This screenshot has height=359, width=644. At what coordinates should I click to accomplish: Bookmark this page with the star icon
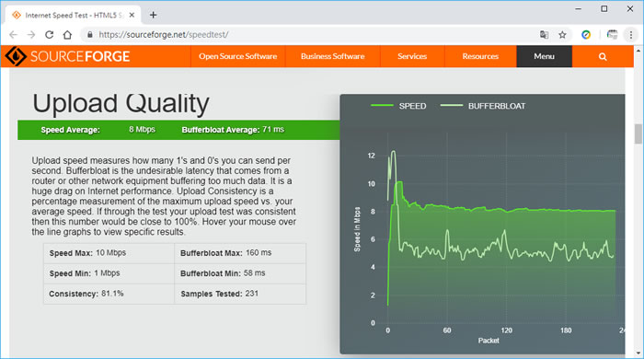tap(563, 35)
